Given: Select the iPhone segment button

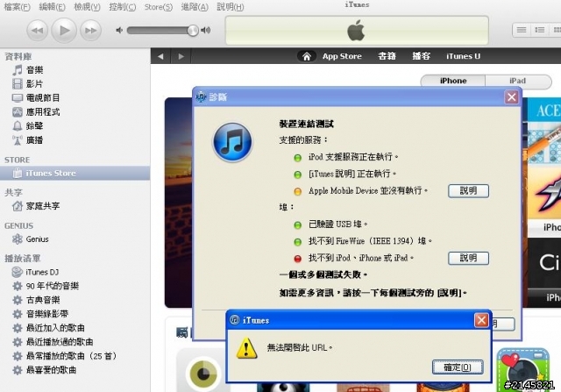Looking at the screenshot, I should 453,81.
